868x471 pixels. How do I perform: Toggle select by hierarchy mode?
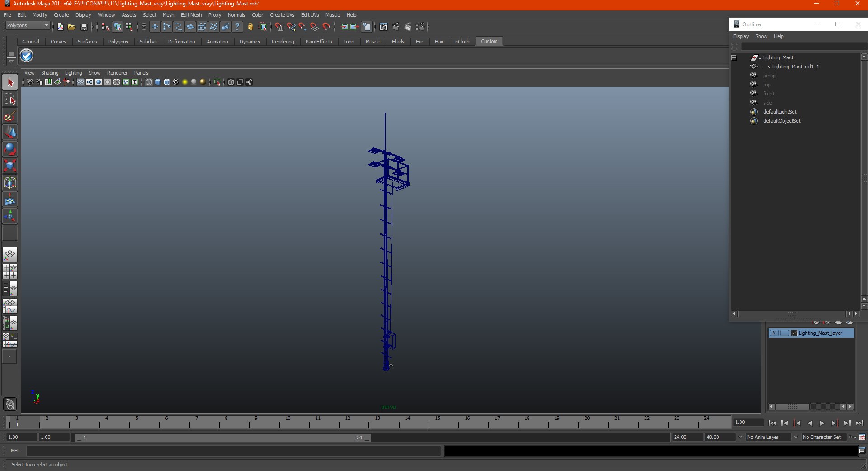105,27
